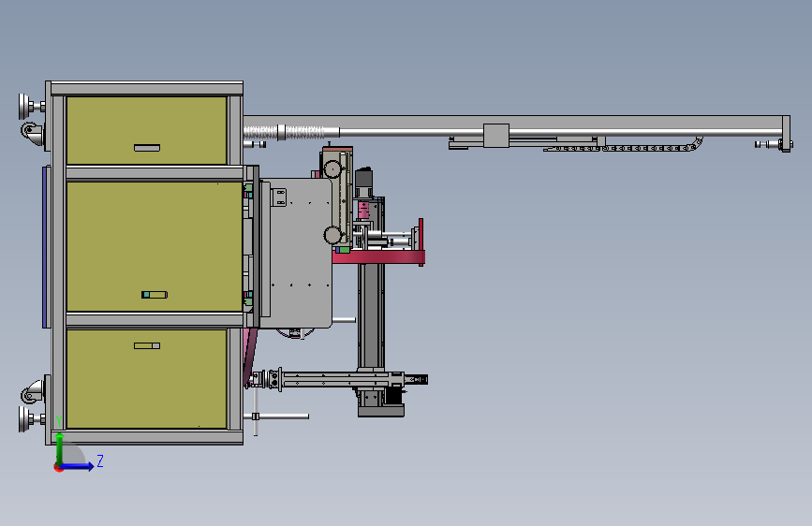Select the large gray rounded cover plate
Screen dimensions: 812x526
pyautogui.click(x=297, y=253)
